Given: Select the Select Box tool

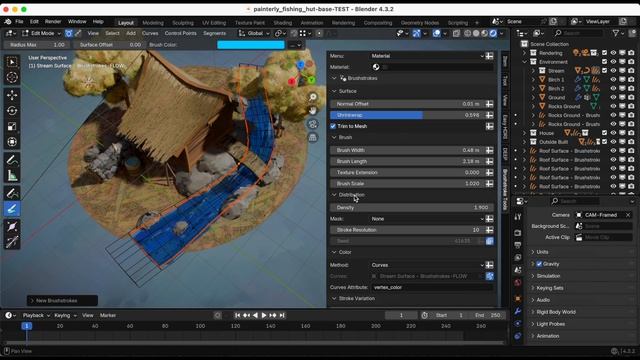Looking at the screenshot, I should point(12,62).
